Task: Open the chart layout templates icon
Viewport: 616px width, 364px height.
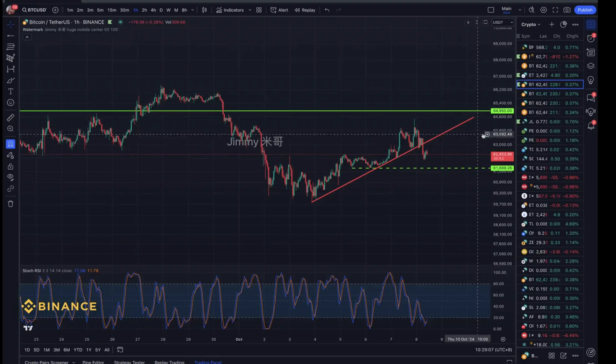Action: pyautogui.click(x=259, y=10)
